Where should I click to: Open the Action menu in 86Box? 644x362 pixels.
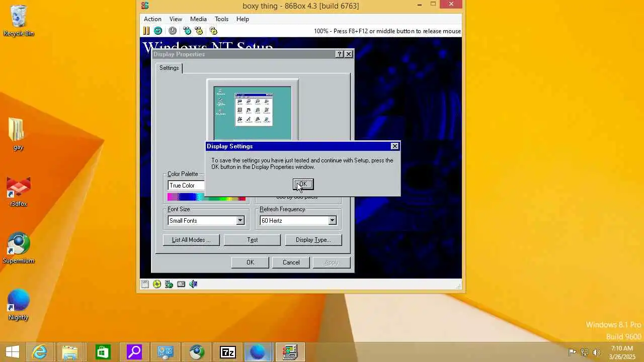coord(152,19)
